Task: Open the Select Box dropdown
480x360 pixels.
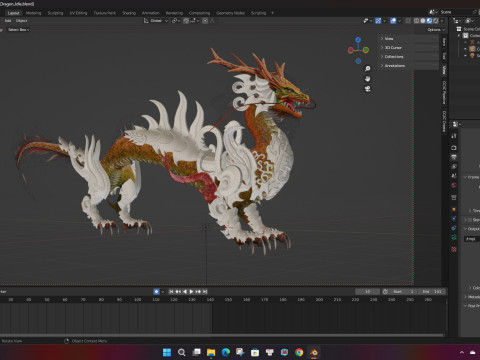Action: [x=18, y=30]
